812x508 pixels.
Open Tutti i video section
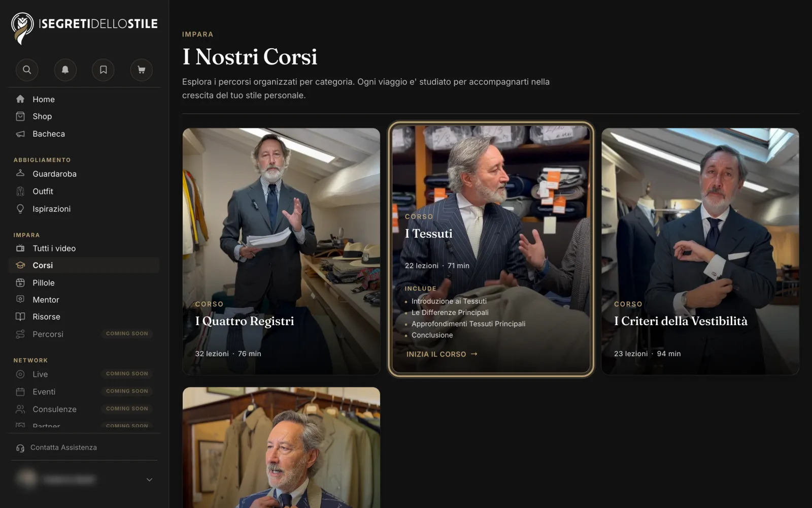coord(84,248)
